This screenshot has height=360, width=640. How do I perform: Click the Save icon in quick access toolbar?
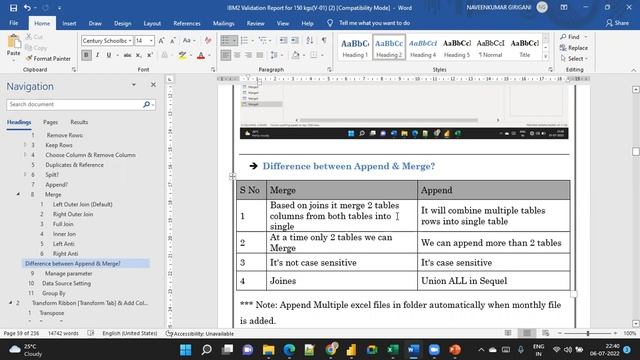13,8
